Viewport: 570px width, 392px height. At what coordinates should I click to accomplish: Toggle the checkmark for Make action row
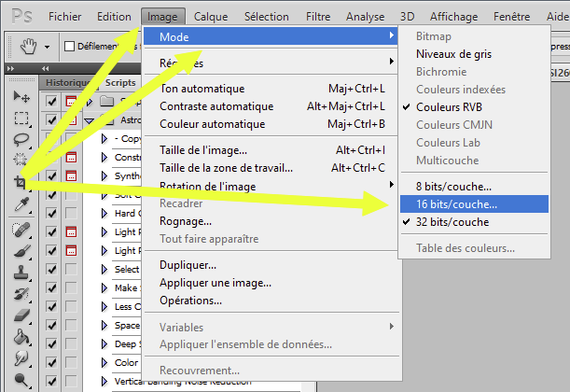coord(51,288)
